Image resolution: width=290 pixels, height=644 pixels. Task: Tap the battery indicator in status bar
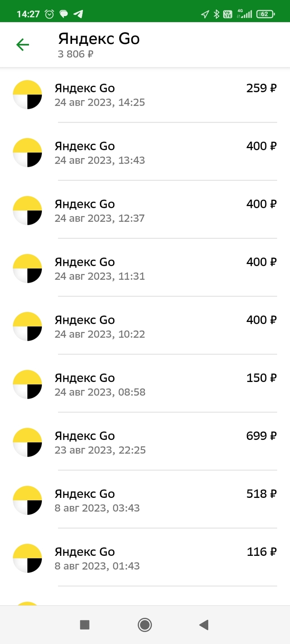267,14
